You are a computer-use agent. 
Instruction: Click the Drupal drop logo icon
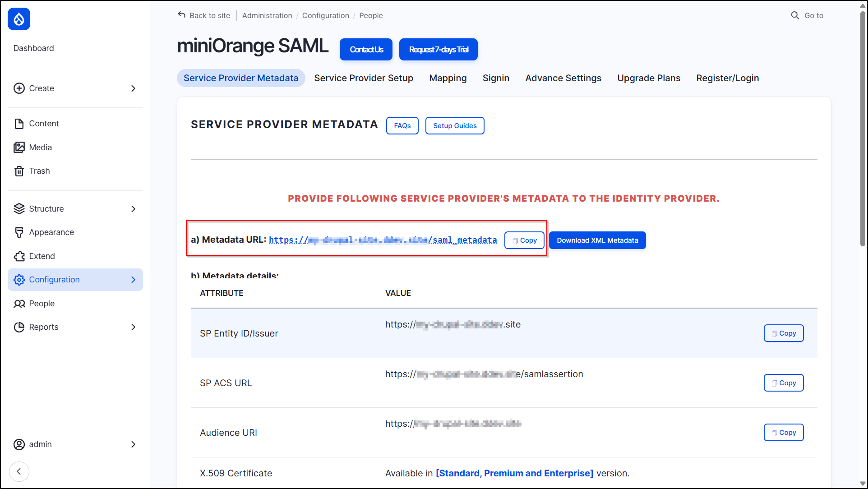coord(19,19)
